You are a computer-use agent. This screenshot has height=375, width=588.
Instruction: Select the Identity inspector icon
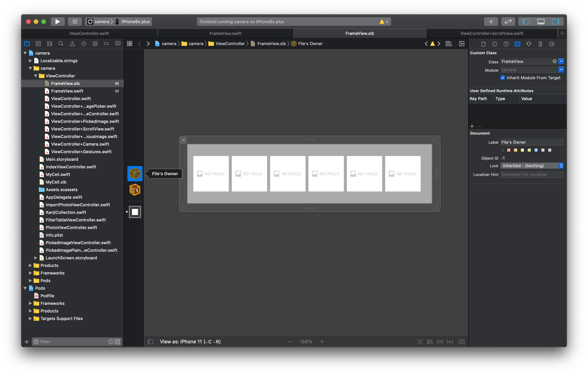[x=517, y=44]
